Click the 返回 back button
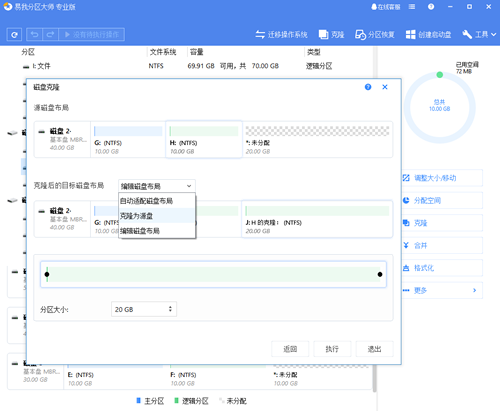This screenshot has height=411, width=500. click(x=290, y=349)
